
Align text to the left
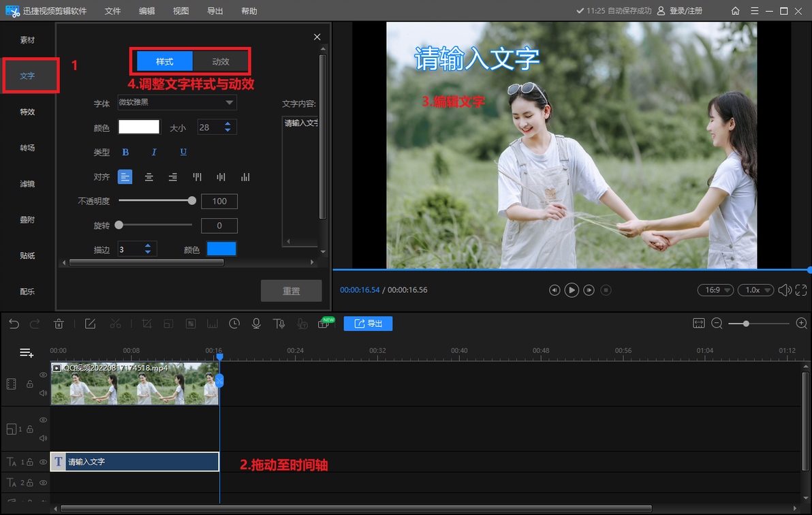[125, 177]
